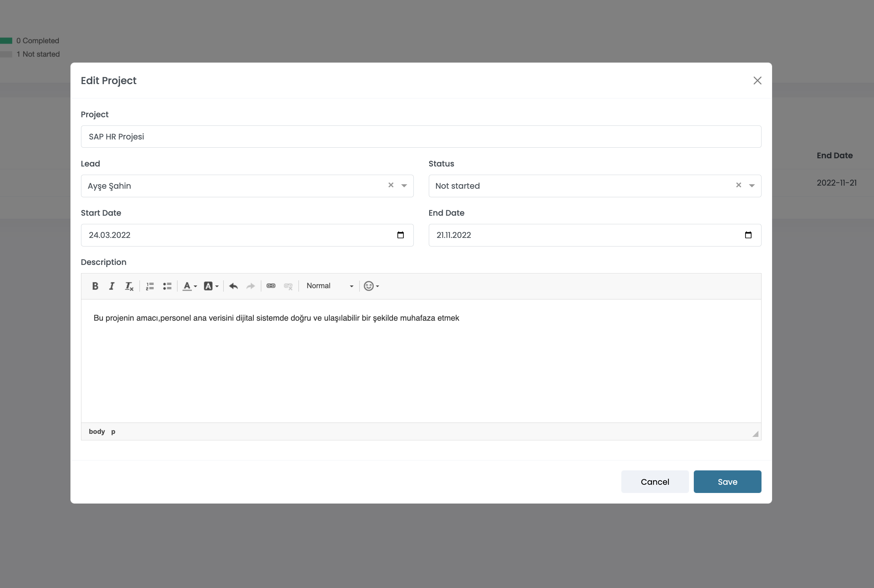874x588 pixels.
Task: Click the Cancel button
Action: coord(655,482)
